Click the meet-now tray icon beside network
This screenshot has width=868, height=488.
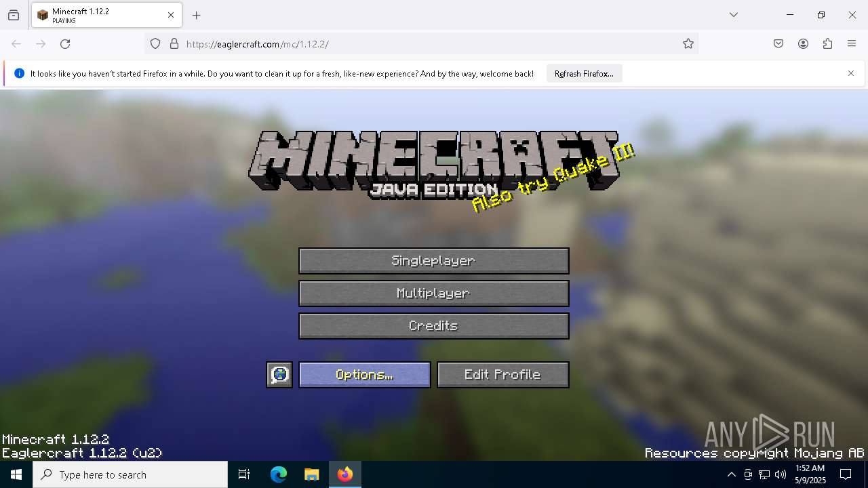coord(748,474)
